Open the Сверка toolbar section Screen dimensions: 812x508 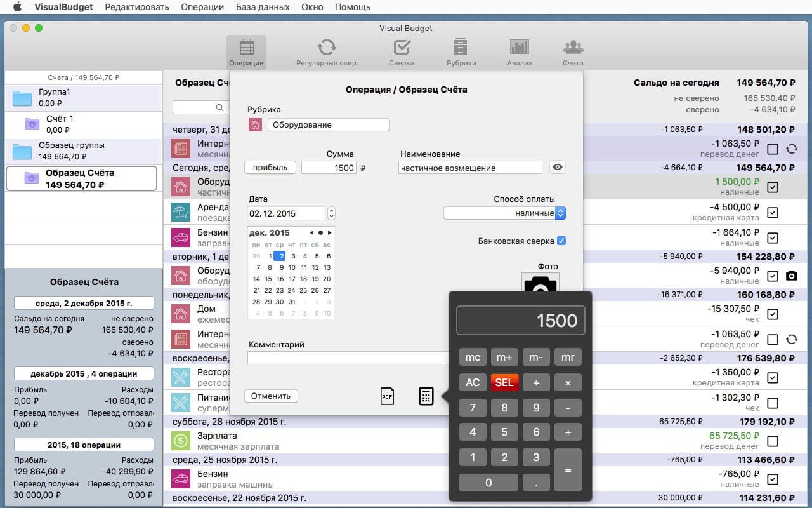coord(402,52)
